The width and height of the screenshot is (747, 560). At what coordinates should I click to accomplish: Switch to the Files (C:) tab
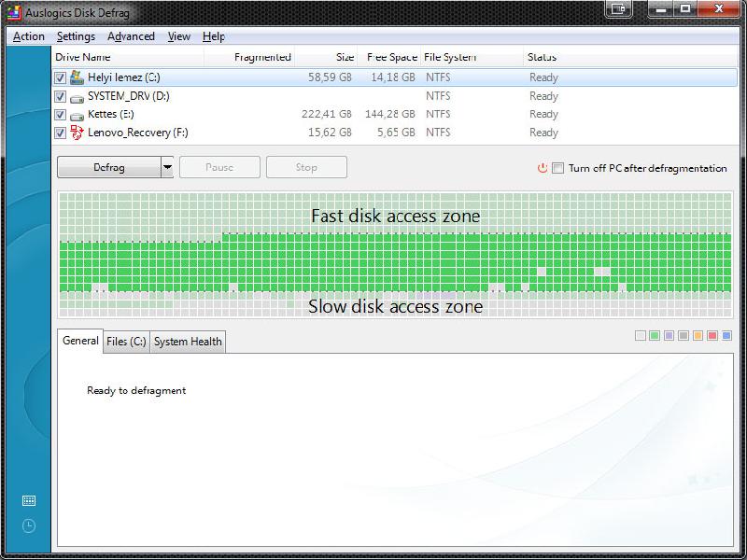(x=126, y=342)
